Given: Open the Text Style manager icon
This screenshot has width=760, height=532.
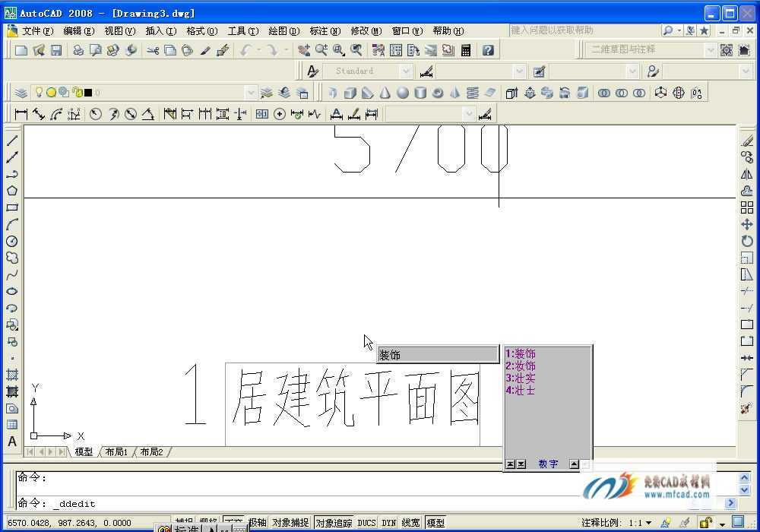Looking at the screenshot, I should point(312,71).
